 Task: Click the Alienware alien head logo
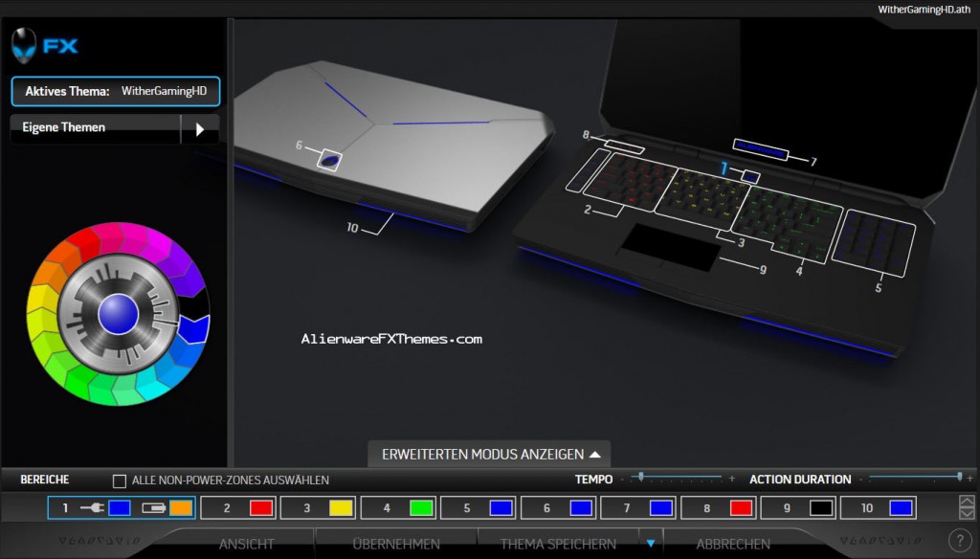coord(24,45)
